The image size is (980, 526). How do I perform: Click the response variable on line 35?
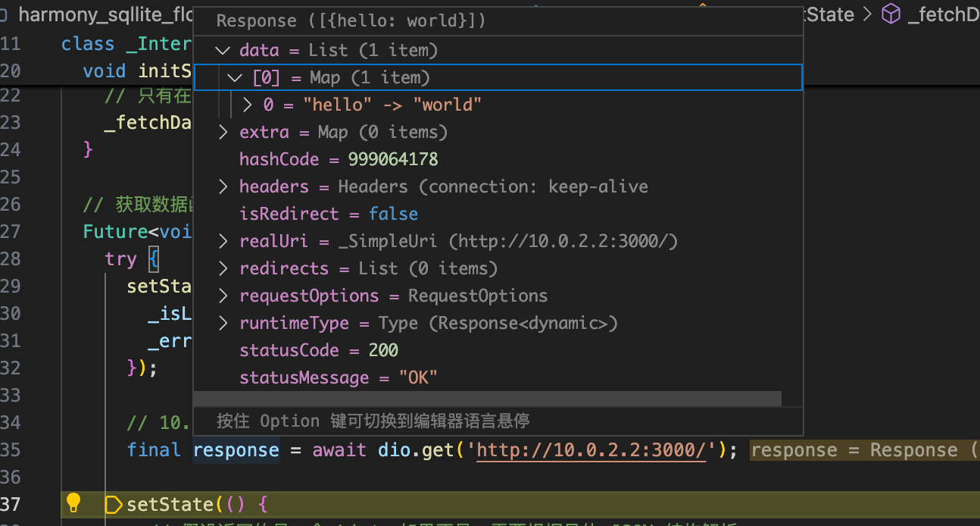pos(236,450)
